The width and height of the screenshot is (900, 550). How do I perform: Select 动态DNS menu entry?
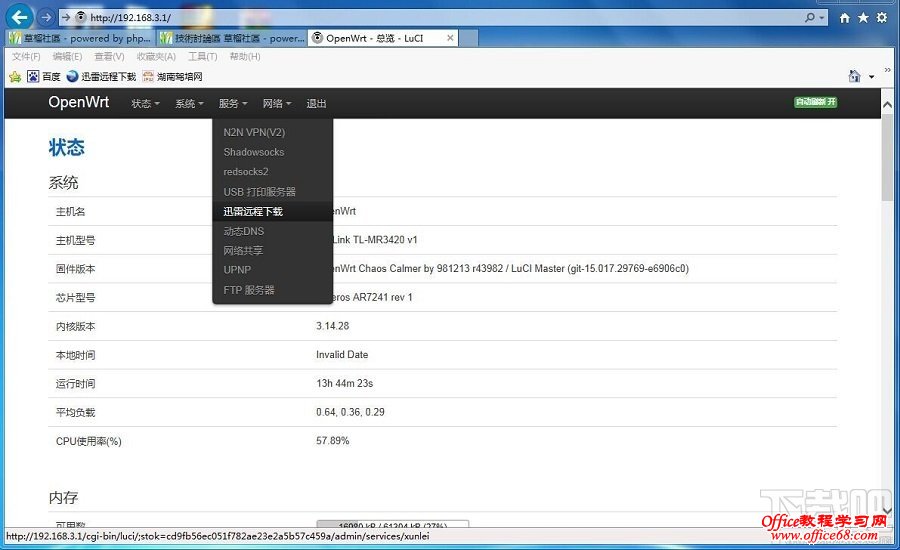point(273,231)
